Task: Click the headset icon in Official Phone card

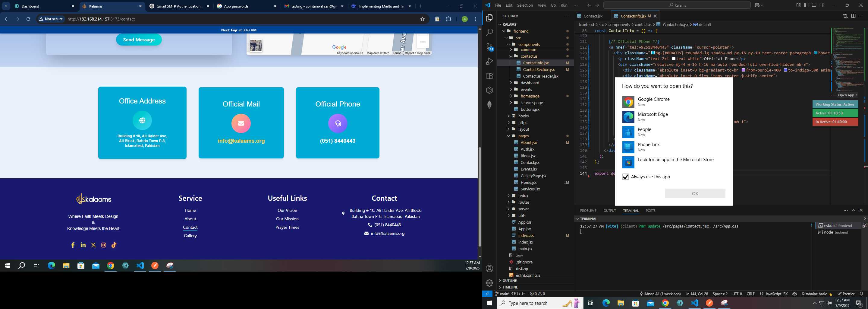Action: (x=338, y=123)
